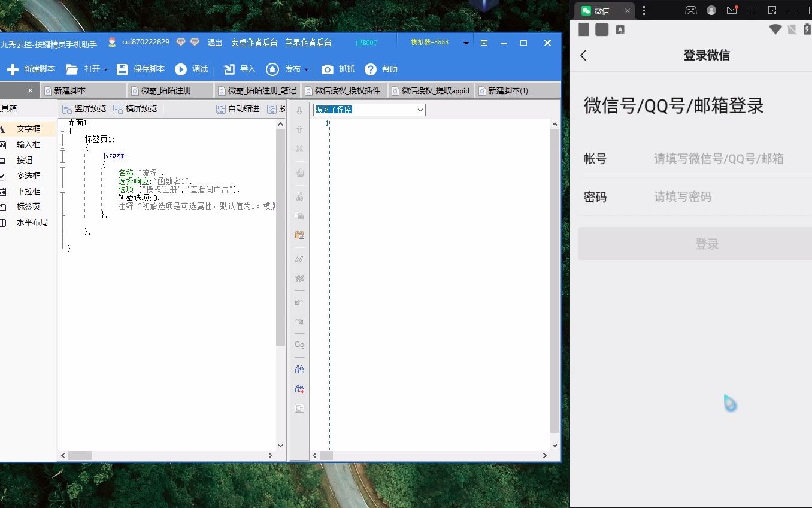Click the 发布 publish button
The width and height of the screenshot is (812, 508).
tap(284, 69)
